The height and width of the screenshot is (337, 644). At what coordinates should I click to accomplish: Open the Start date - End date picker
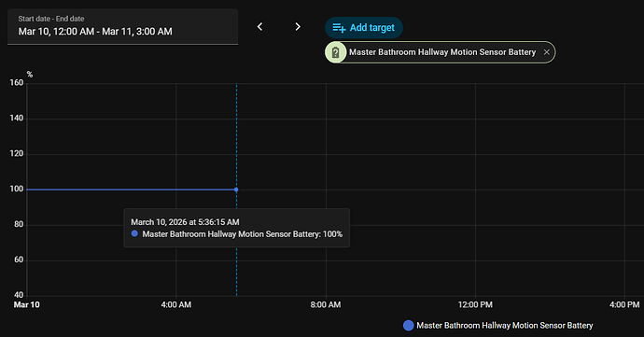pyautogui.click(x=123, y=27)
